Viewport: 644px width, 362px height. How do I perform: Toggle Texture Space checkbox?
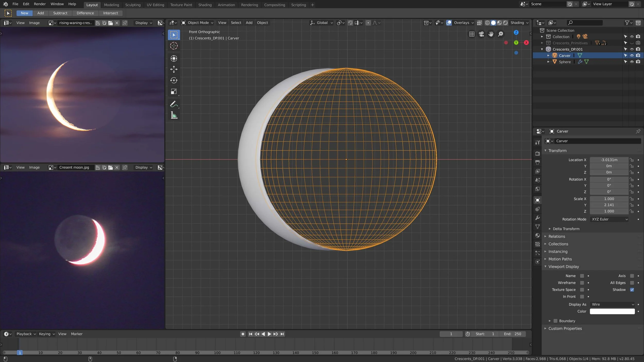tap(582, 290)
